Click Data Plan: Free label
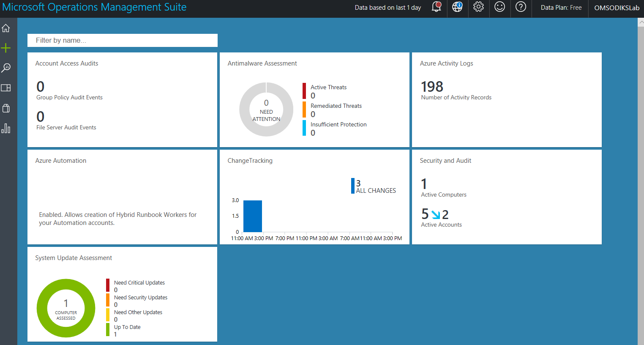This screenshot has width=644, height=345. point(561,8)
